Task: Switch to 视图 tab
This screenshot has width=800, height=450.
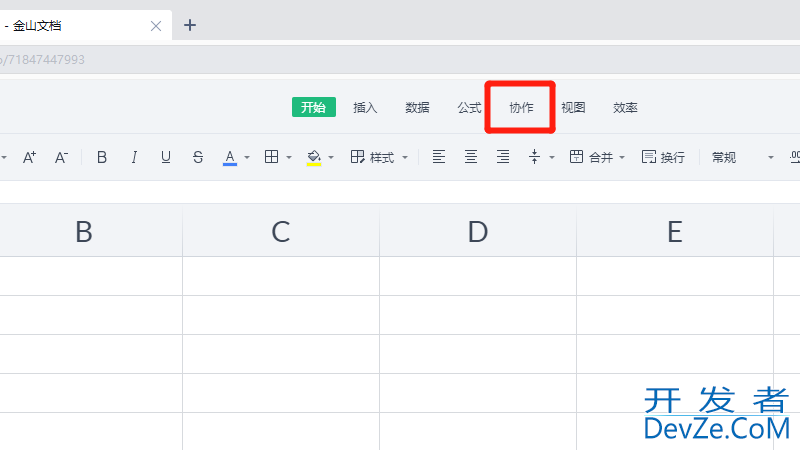Action: pos(573,108)
